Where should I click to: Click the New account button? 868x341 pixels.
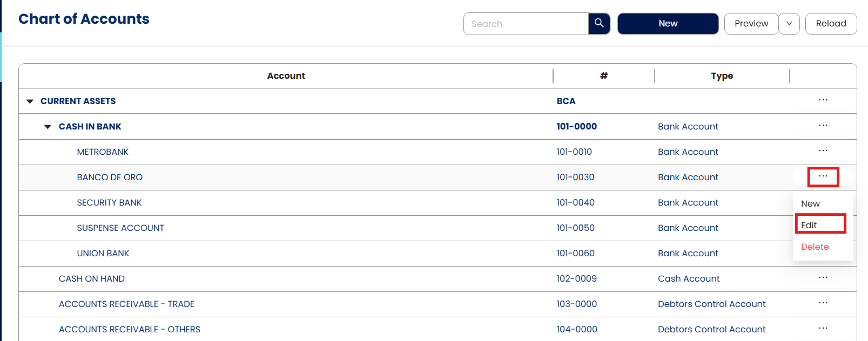[668, 24]
